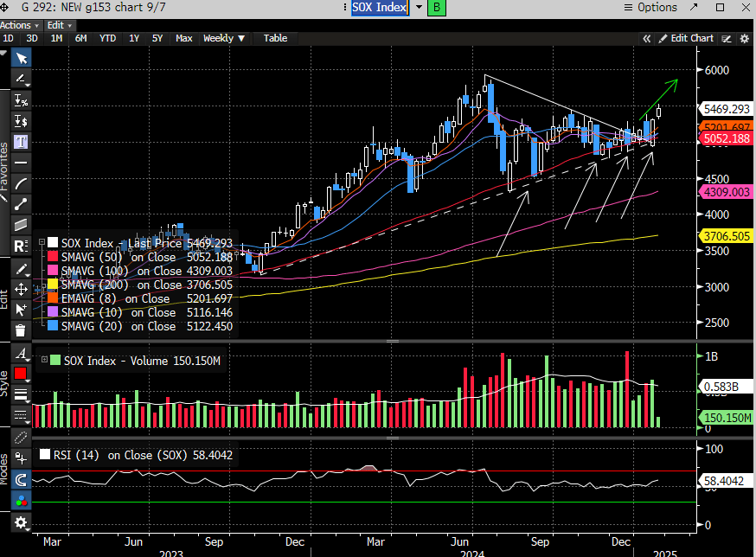Collapse the panel with double chevron
The image size is (756, 557).
(x=646, y=39)
